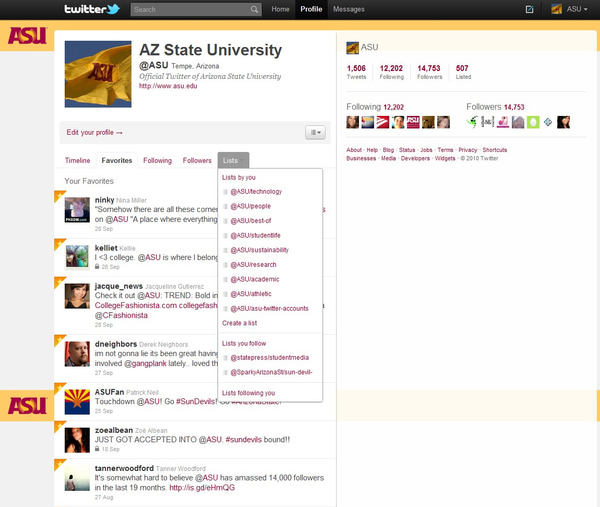
Task: Open the @ASU/research list
Action: point(253,265)
